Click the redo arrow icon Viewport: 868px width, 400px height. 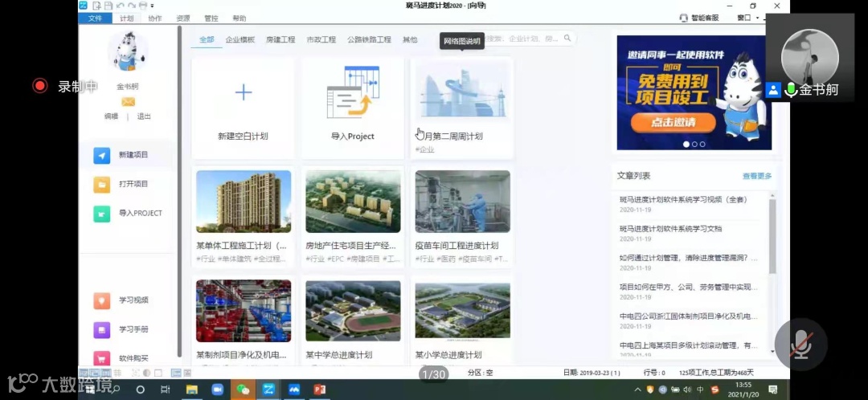tap(132, 6)
